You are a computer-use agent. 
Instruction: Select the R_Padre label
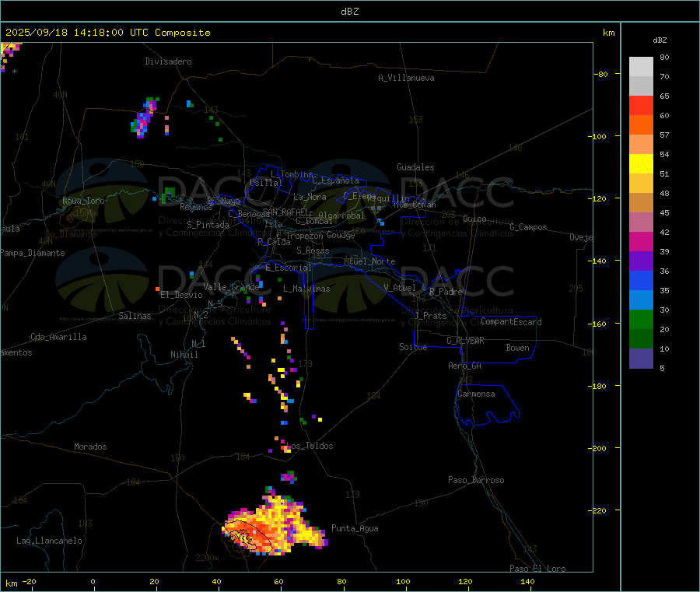coord(446,292)
